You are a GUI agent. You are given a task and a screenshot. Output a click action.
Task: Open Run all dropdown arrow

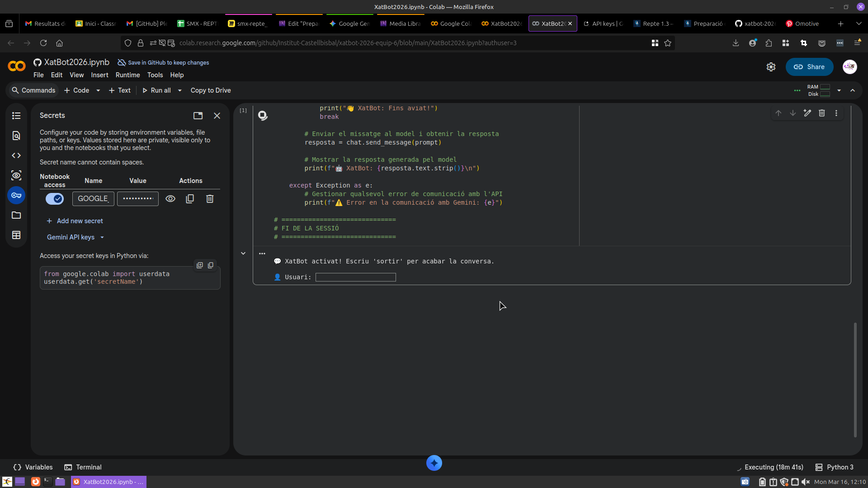pyautogui.click(x=180, y=90)
